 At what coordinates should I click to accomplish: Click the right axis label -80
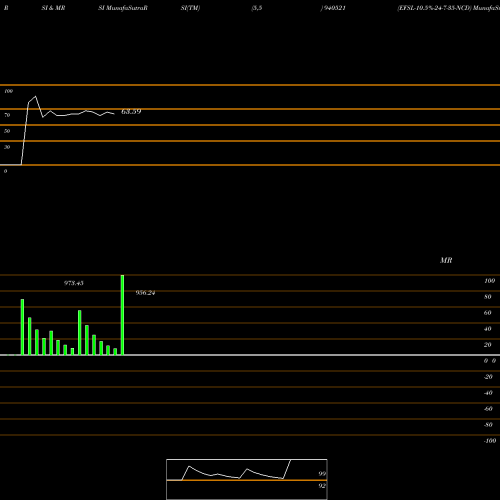pos(488,425)
